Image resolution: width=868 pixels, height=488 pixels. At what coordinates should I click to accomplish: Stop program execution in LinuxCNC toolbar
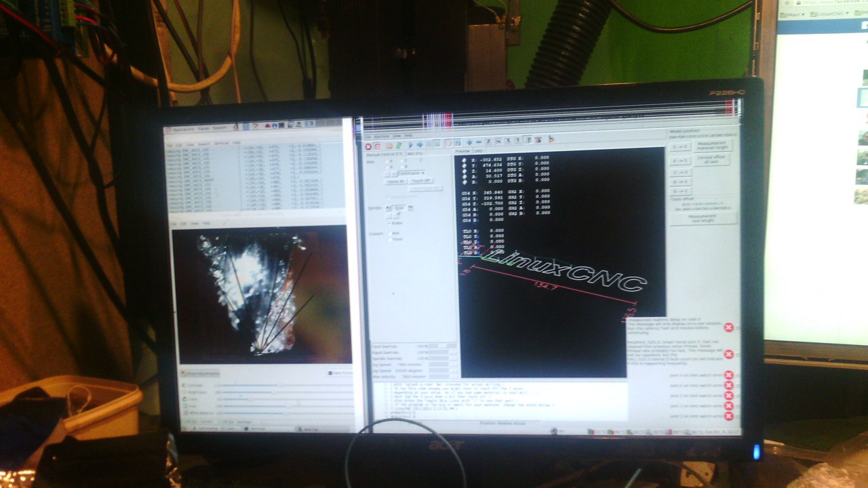coord(439,144)
